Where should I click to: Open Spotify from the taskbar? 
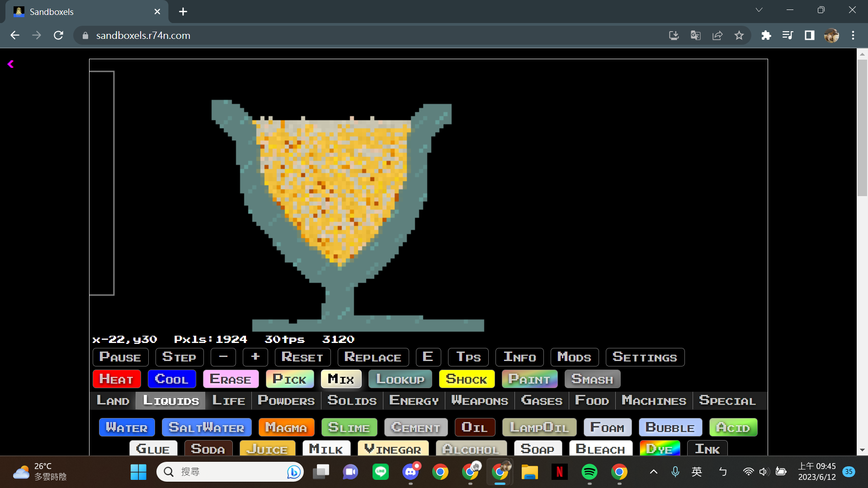(x=589, y=472)
